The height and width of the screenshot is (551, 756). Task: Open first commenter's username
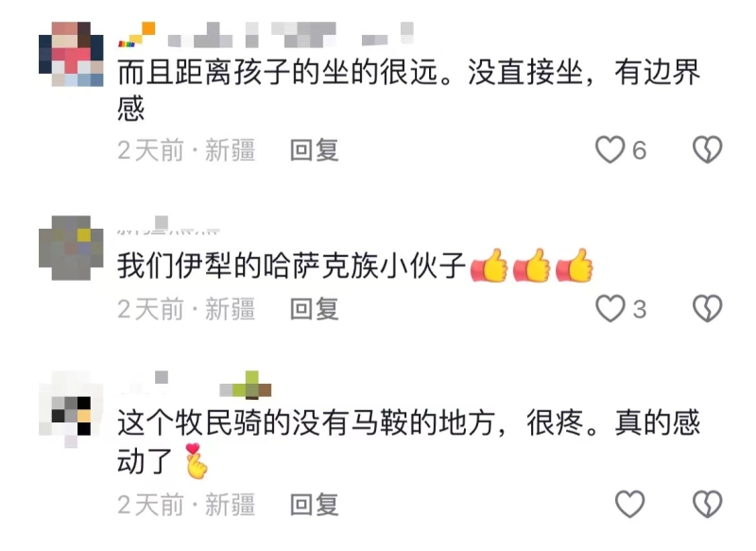(x=266, y=35)
